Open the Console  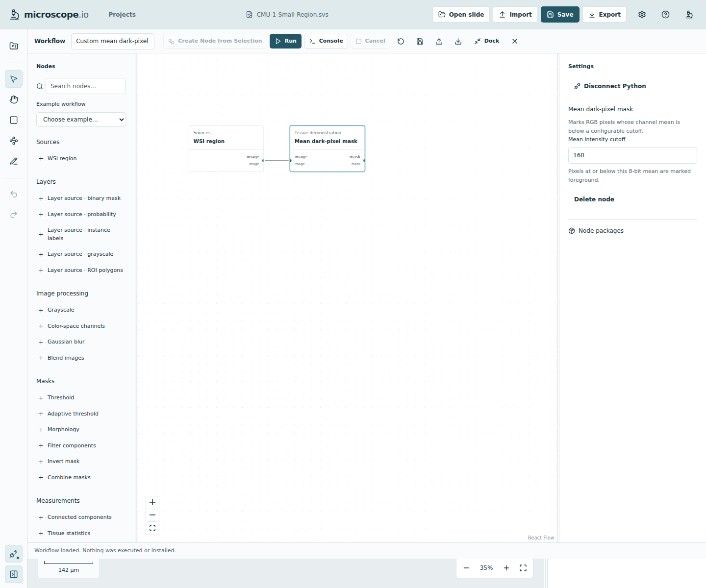coord(326,41)
